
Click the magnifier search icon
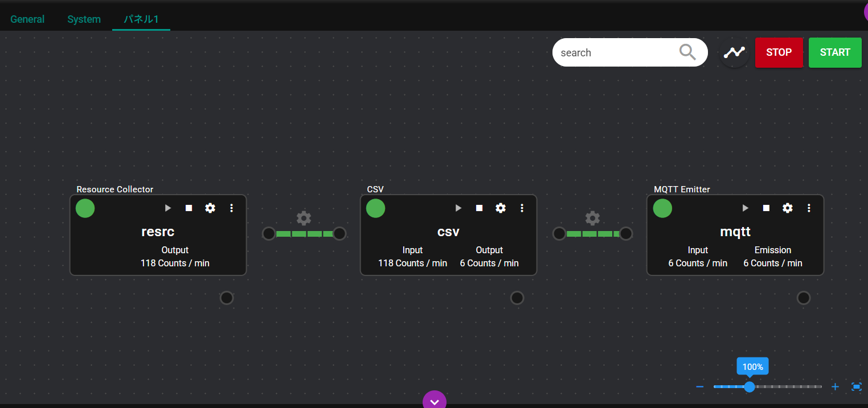[x=687, y=52]
